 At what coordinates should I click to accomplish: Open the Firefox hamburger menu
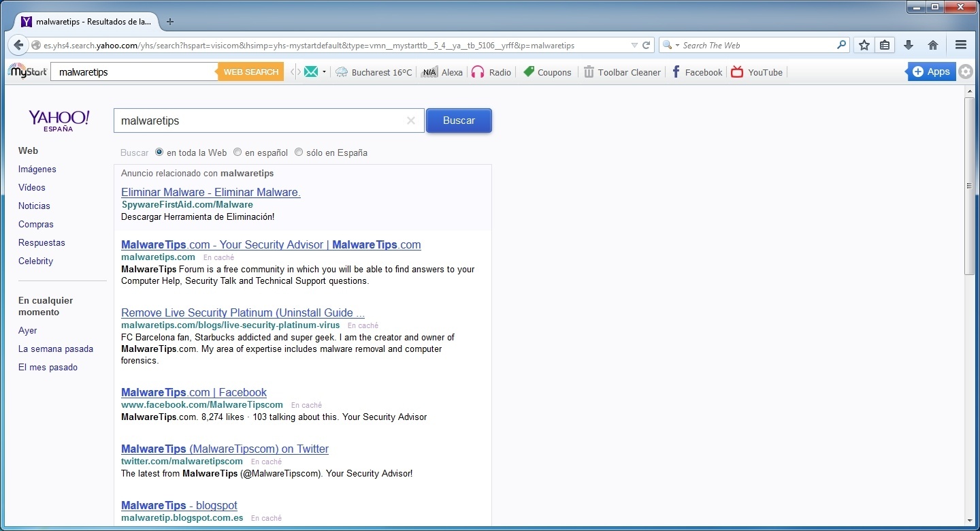(x=961, y=46)
